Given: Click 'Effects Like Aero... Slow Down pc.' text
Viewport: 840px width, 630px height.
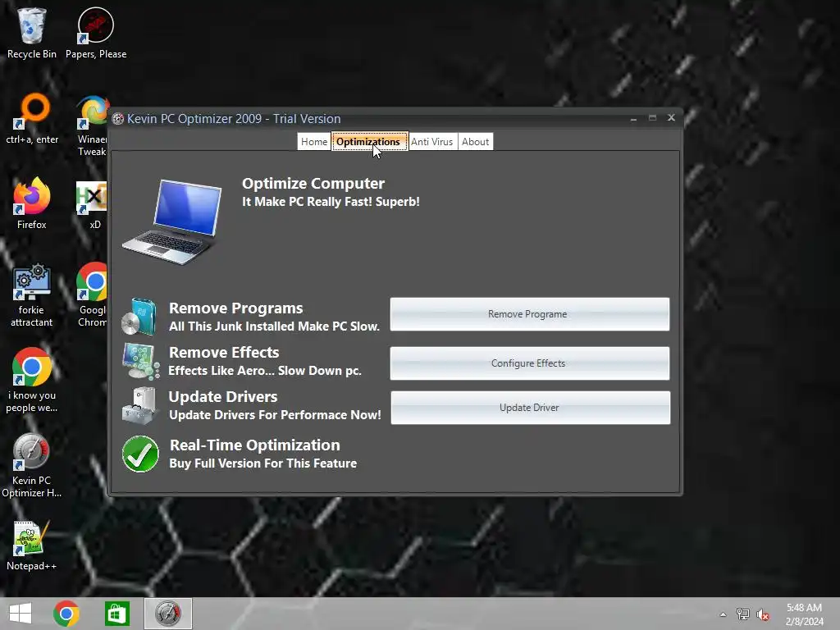Looking at the screenshot, I should click(265, 370).
